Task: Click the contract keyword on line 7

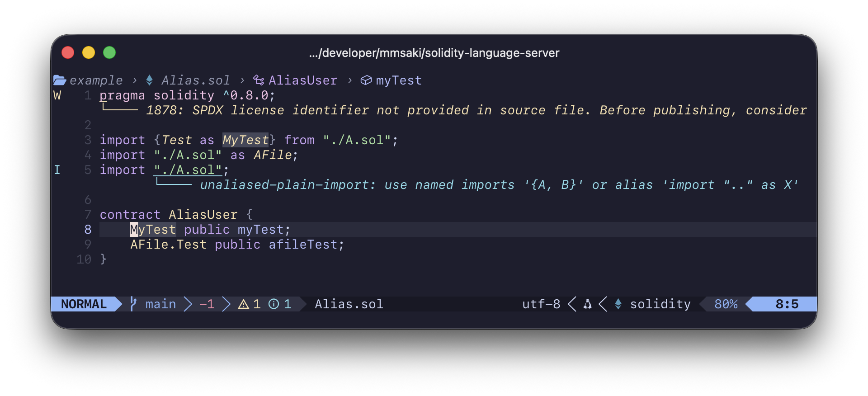Action: point(130,215)
